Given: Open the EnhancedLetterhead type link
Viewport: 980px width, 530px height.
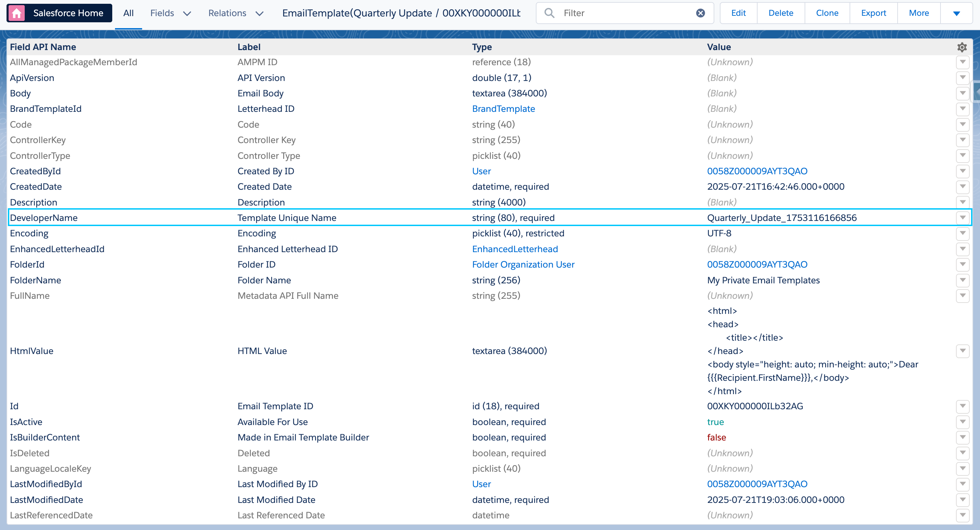Looking at the screenshot, I should click(x=515, y=249).
